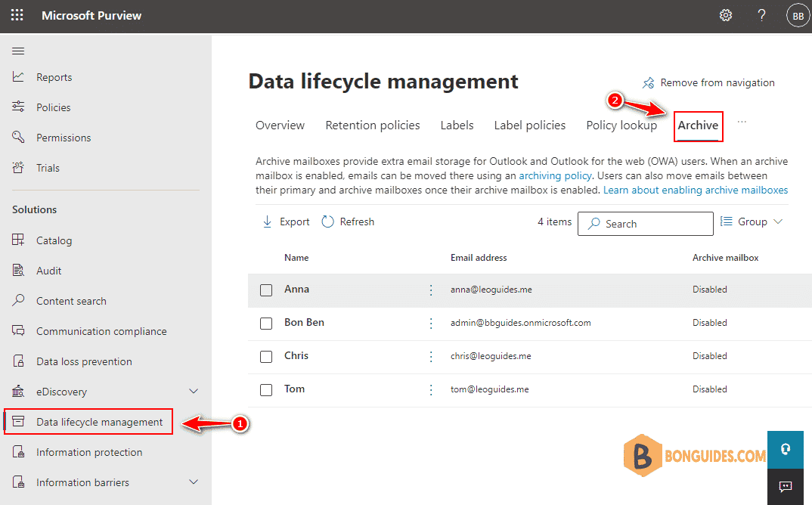Select the checkbox next to Anna

tap(266, 290)
